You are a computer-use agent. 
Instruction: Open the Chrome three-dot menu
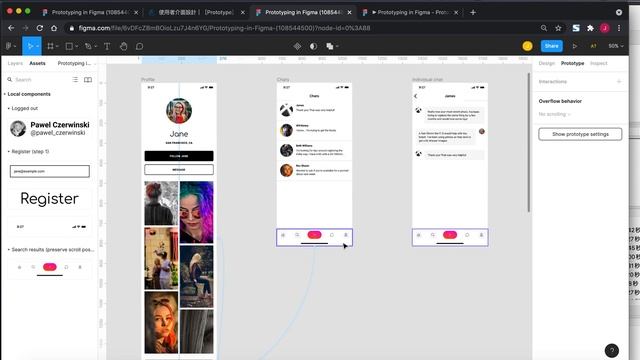(619, 28)
